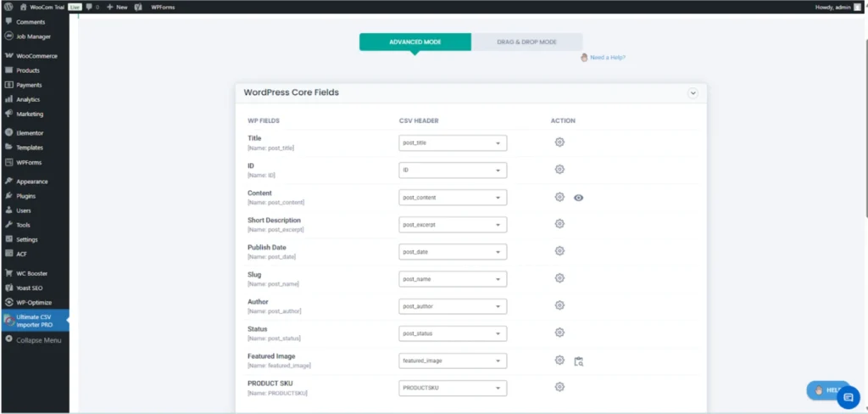Image resolution: width=868 pixels, height=414 pixels.
Task: Open settings gear for Publish Date
Action: [x=559, y=251]
